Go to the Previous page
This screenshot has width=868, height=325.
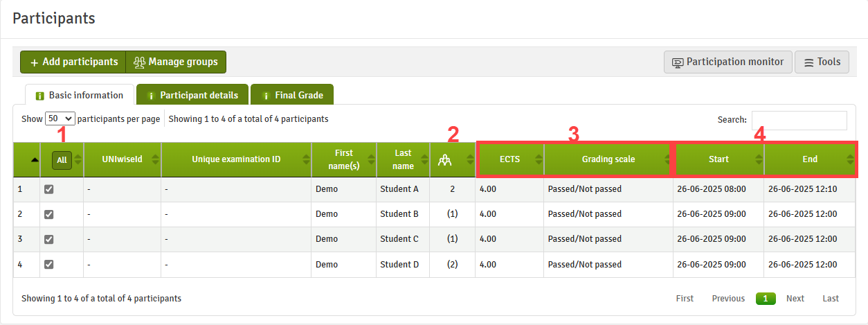pyautogui.click(x=728, y=299)
